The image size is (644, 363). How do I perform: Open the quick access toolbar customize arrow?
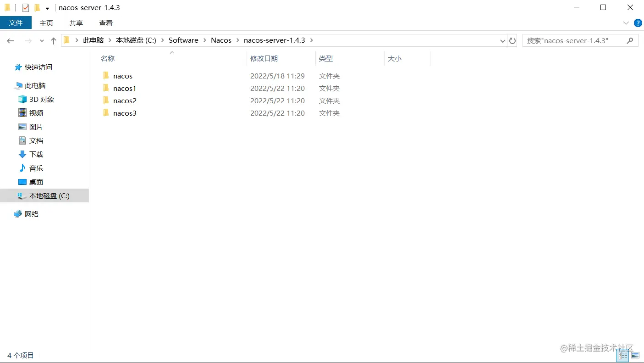tap(47, 8)
